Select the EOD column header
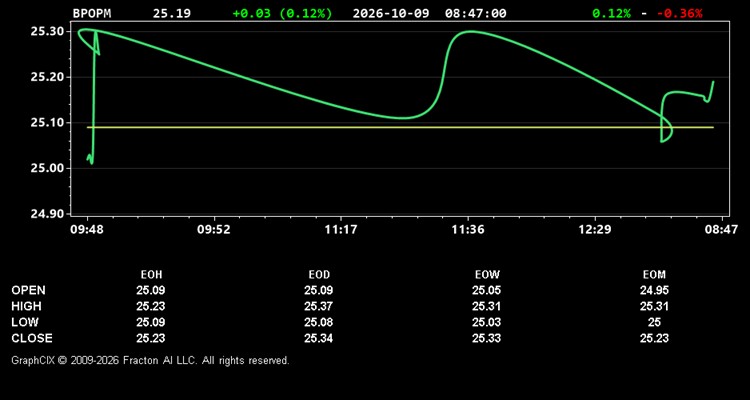Viewport: 750px width, 400px height. 319,275
